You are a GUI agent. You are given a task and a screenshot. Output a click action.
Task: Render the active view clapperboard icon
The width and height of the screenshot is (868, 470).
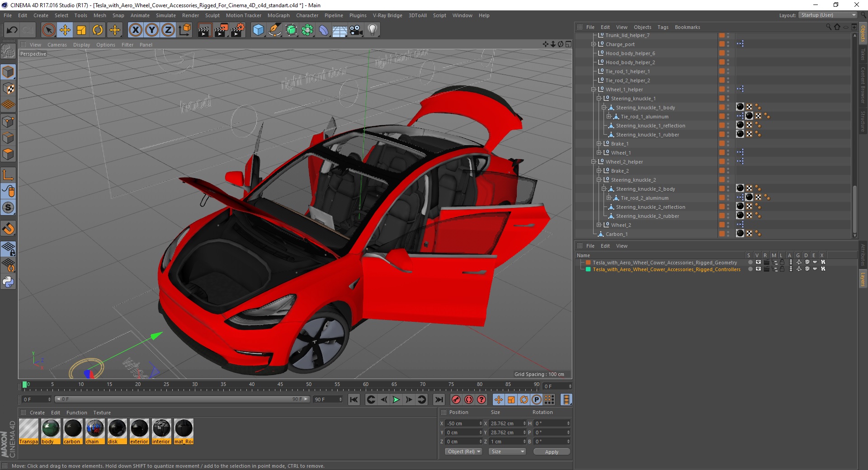pyautogui.click(x=204, y=30)
